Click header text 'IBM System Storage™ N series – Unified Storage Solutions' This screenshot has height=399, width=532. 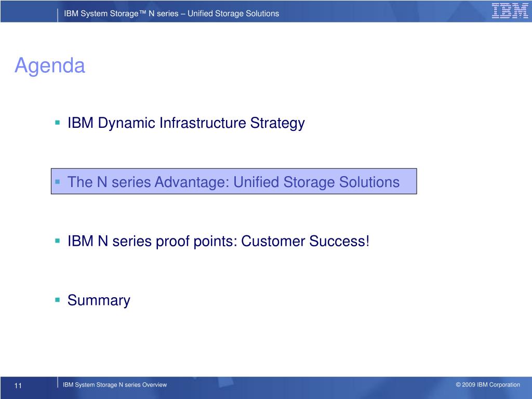171,14
